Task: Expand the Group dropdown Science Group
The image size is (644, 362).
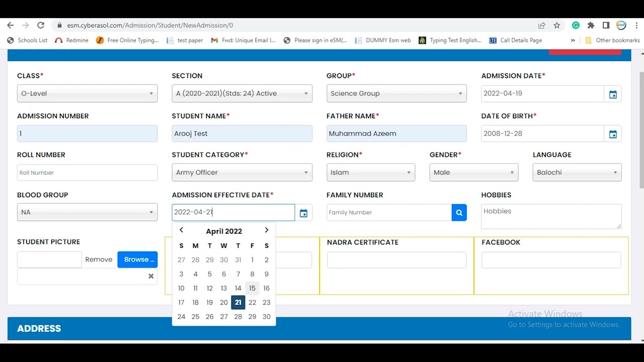Action: (396, 94)
